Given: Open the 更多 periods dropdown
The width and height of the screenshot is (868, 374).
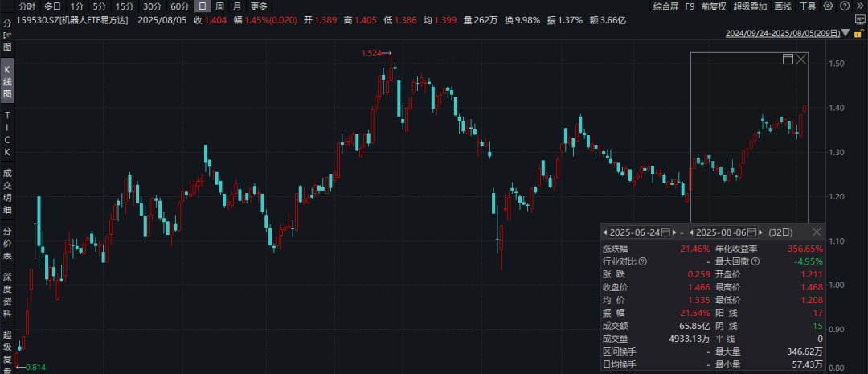Looking at the screenshot, I should point(259,6).
